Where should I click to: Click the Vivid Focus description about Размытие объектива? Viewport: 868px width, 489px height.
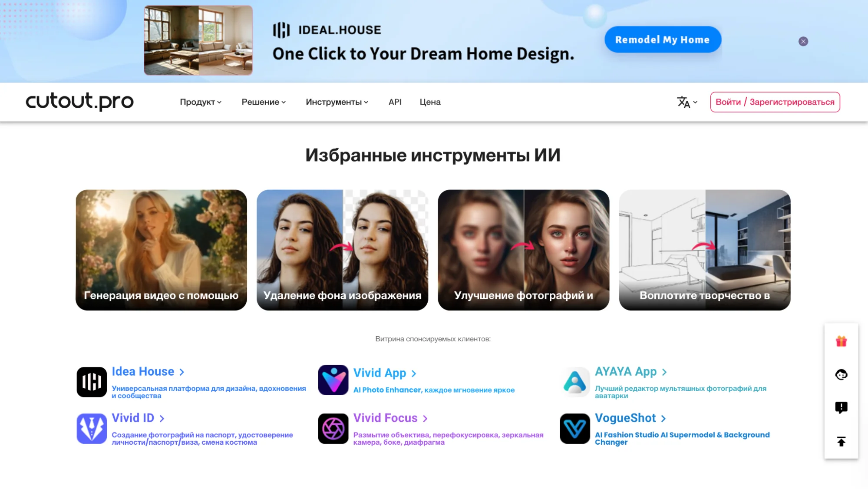click(448, 438)
